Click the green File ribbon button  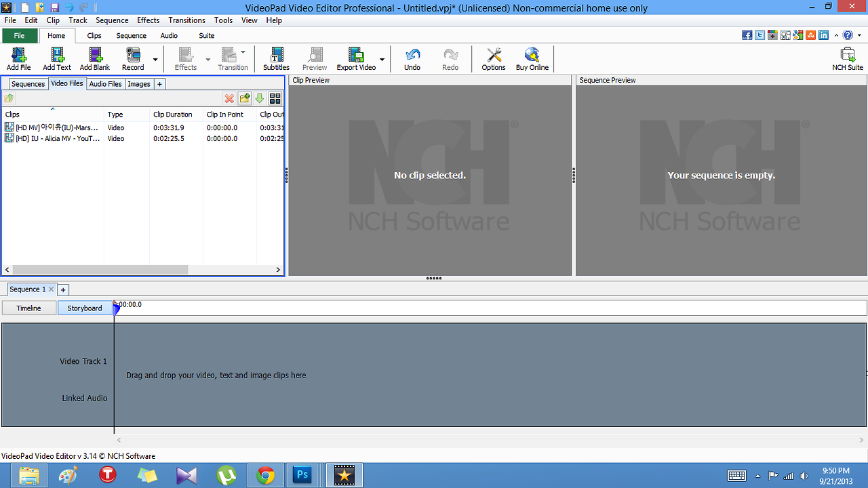pos(20,35)
